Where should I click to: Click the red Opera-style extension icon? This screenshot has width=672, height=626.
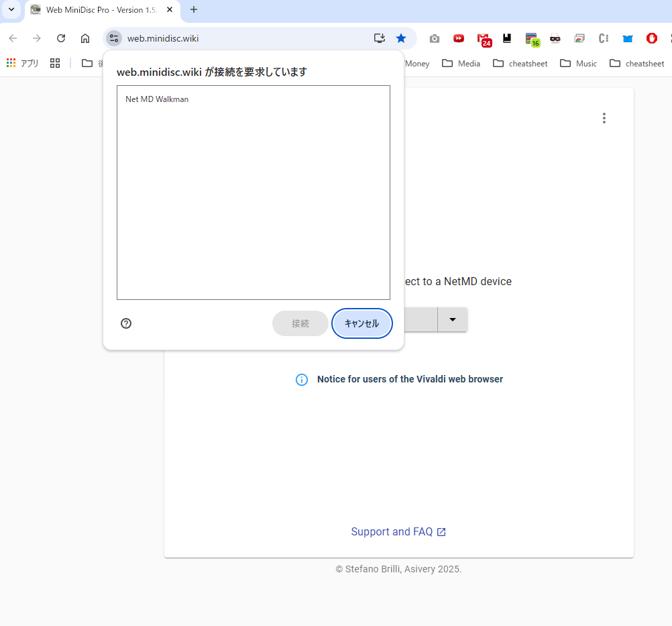click(652, 39)
